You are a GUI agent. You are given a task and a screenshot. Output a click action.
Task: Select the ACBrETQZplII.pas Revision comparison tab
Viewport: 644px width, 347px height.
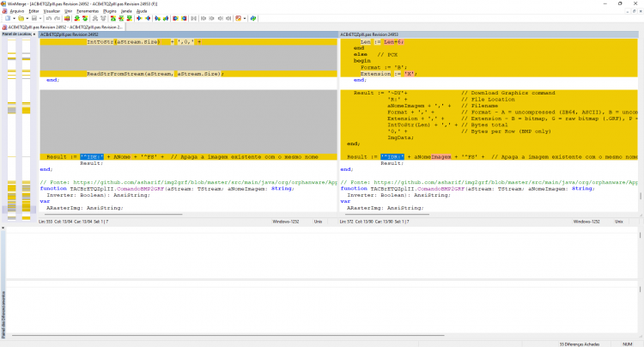63,27
